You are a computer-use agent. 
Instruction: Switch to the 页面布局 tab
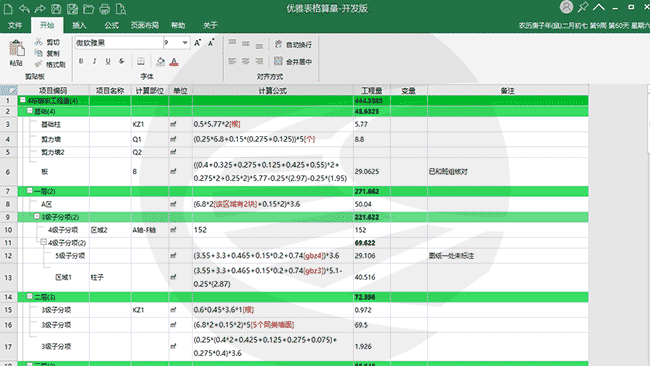pyautogui.click(x=145, y=25)
